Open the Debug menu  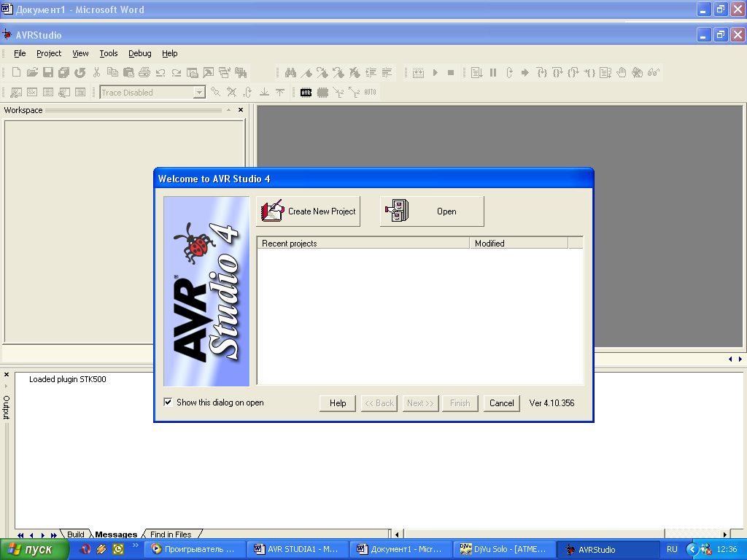click(139, 53)
